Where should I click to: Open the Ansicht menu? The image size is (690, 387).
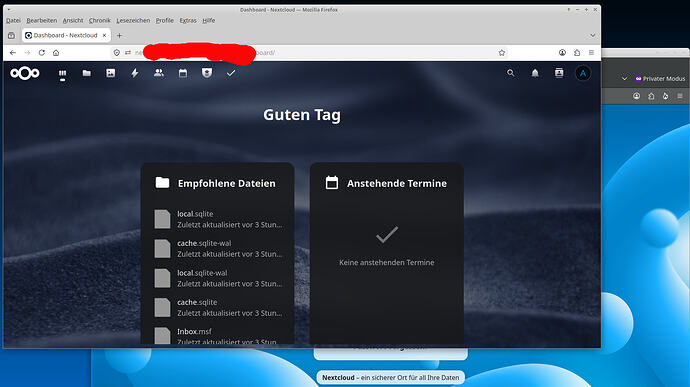click(73, 20)
